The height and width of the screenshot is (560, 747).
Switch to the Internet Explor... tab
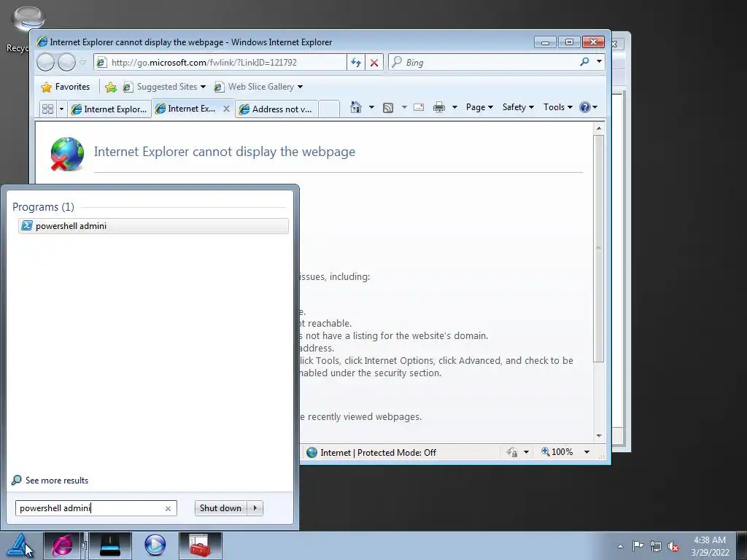click(x=109, y=109)
